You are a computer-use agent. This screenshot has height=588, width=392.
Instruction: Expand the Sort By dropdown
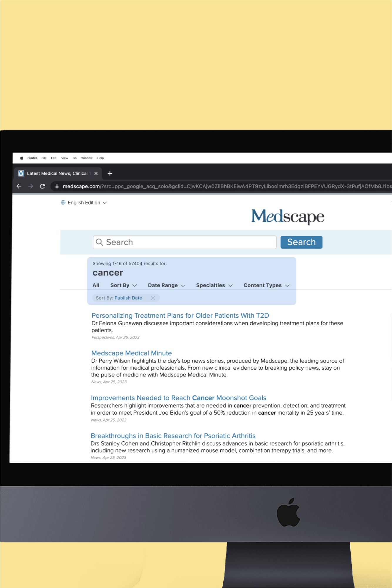click(124, 285)
